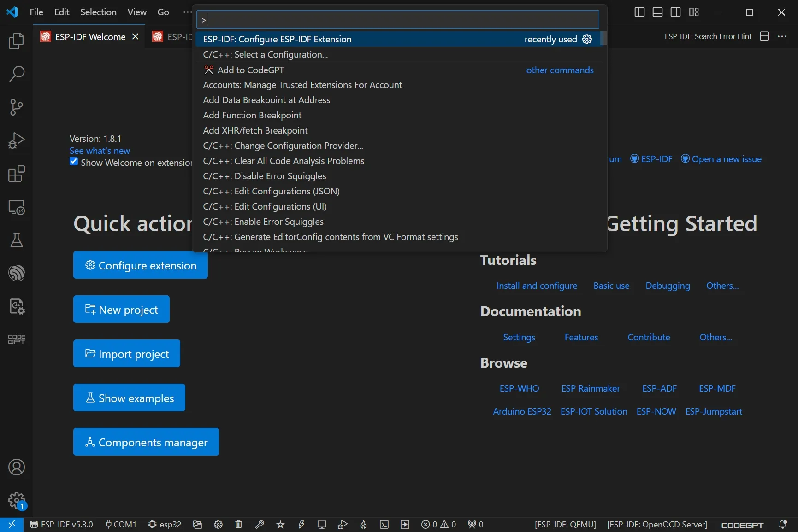The width and height of the screenshot is (798, 532).
Task: Open the Explorer view in activity bar
Action: 16,41
